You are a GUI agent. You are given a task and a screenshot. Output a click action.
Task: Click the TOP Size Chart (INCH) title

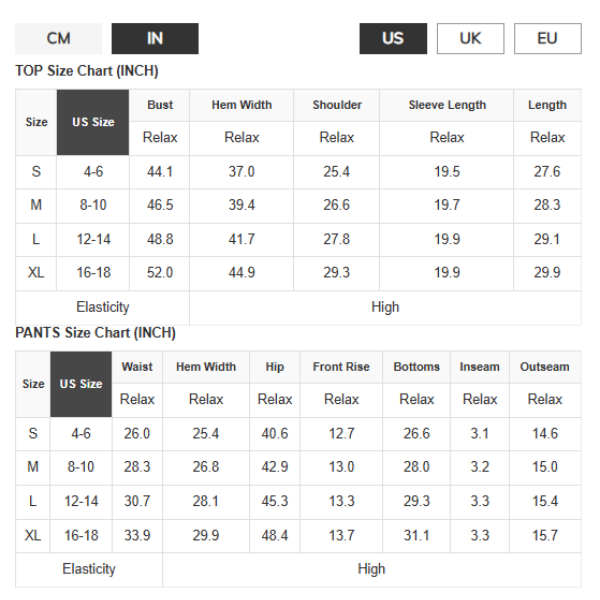(87, 71)
